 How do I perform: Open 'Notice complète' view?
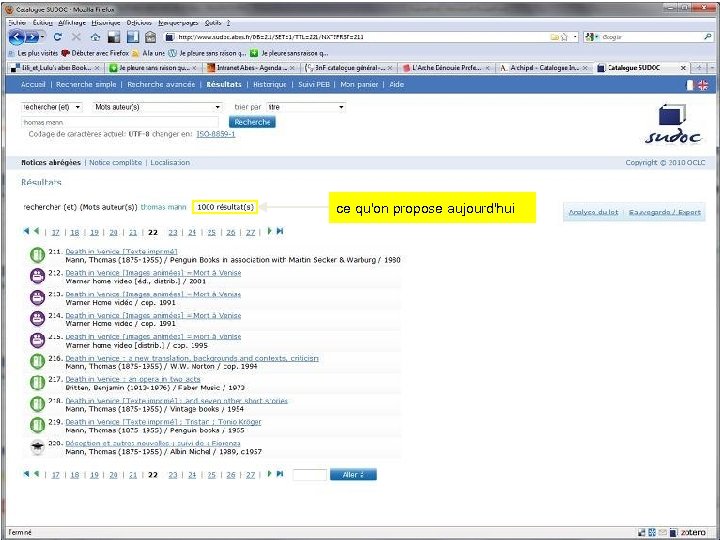(x=116, y=163)
